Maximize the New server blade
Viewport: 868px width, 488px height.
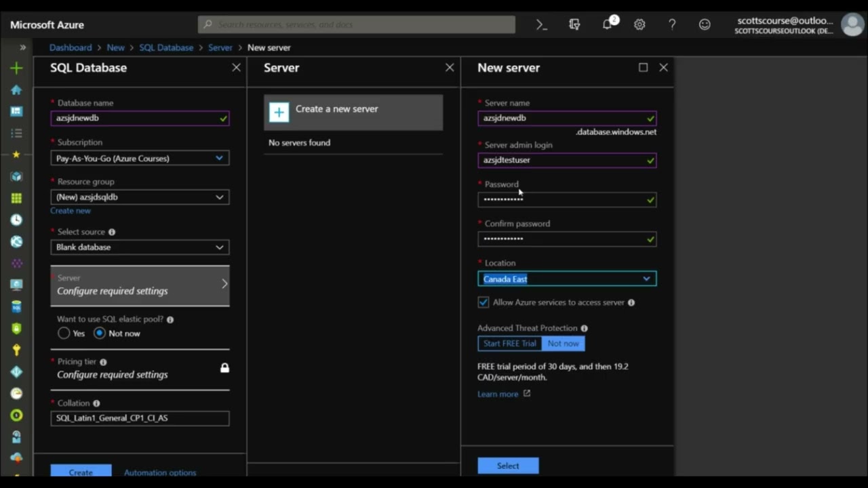(643, 67)
